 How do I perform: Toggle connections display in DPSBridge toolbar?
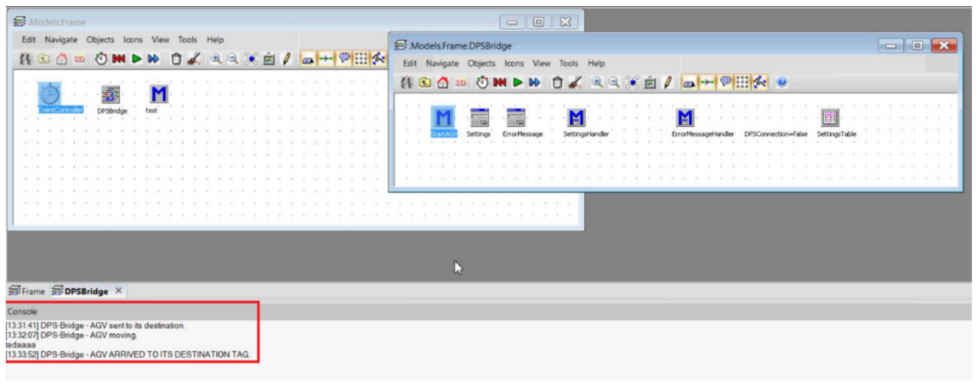pyautogui.click(x=707, y=82)
